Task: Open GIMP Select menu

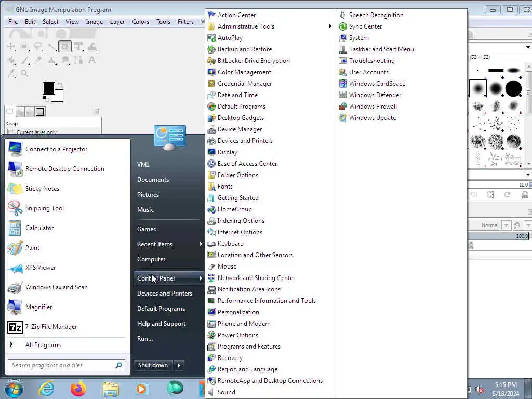Action: pyautogui.click(x=50, y=22)
